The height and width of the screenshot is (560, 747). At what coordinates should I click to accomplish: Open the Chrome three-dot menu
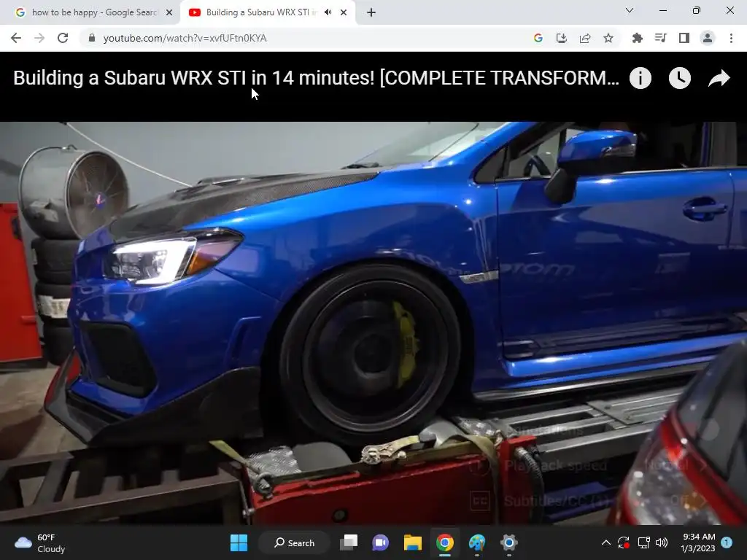click(x=731, y=38)
